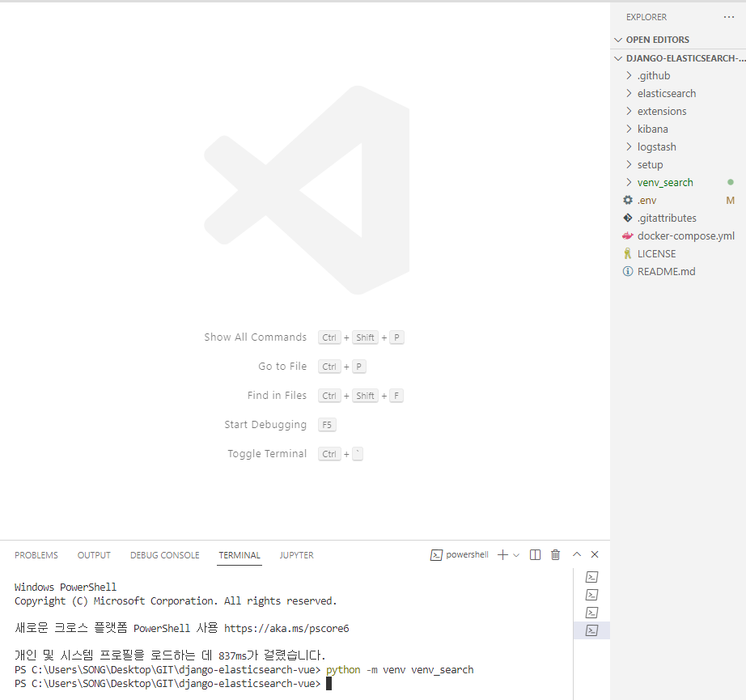Click the M modified badge on .env
The width and height of the screenshot is (746, 700).
[x=731, y=201]
